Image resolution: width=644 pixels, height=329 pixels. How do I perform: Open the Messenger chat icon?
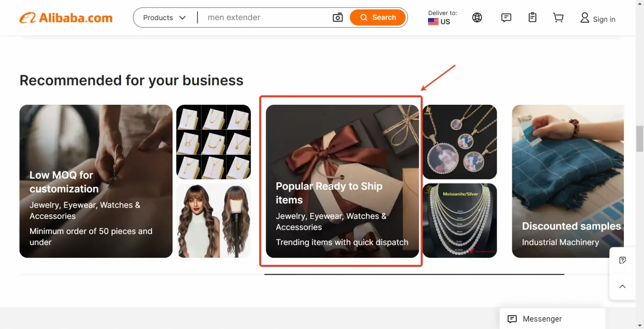[x=512, y=319]
